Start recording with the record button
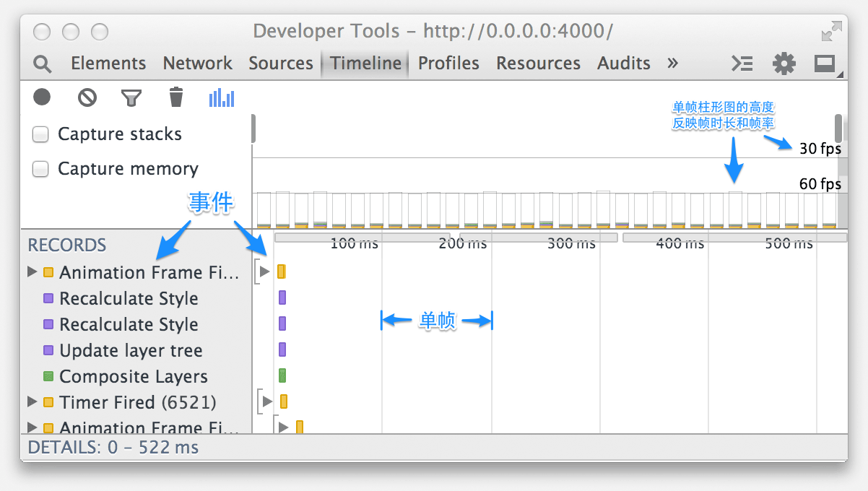868x491 pixels. click(42, 97)
